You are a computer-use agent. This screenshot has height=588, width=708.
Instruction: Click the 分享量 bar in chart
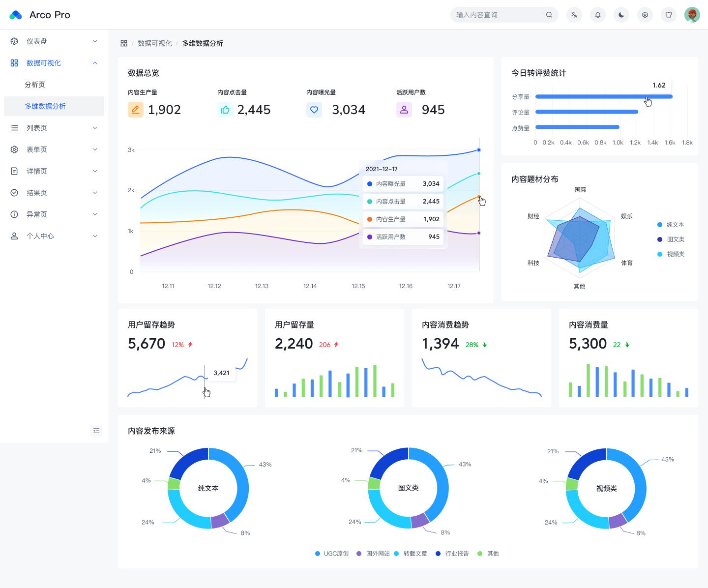coord(604,96)
